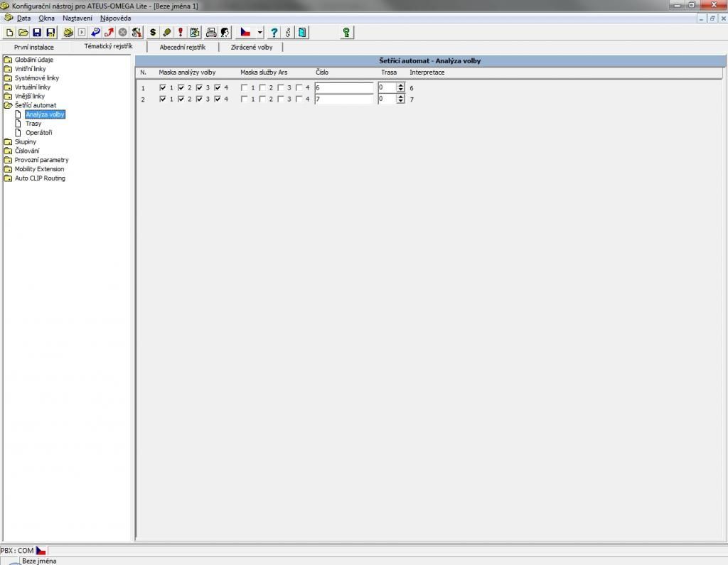The height and width of the screenshot is (565, 728).
Task: Click the Číslo field containing 7
Action: 344,99
